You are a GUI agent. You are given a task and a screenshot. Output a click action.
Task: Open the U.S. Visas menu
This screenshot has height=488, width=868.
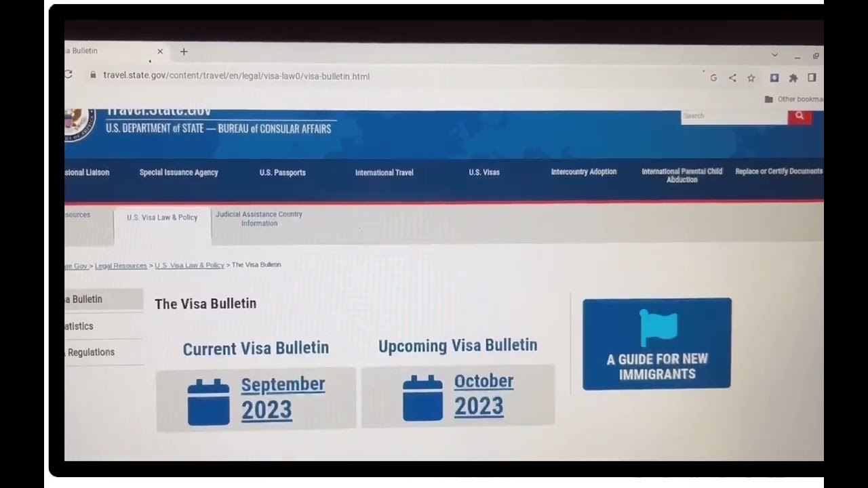point(484,172)
